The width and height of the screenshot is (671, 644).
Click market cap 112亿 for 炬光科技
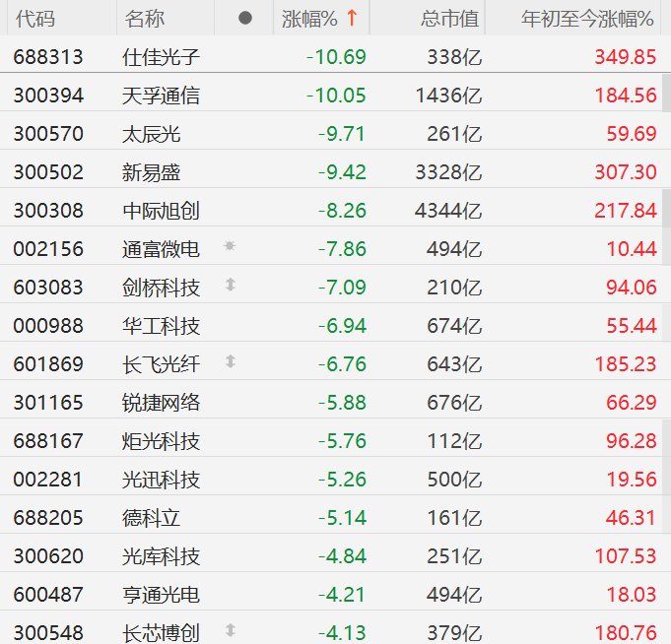pos(454,441)
